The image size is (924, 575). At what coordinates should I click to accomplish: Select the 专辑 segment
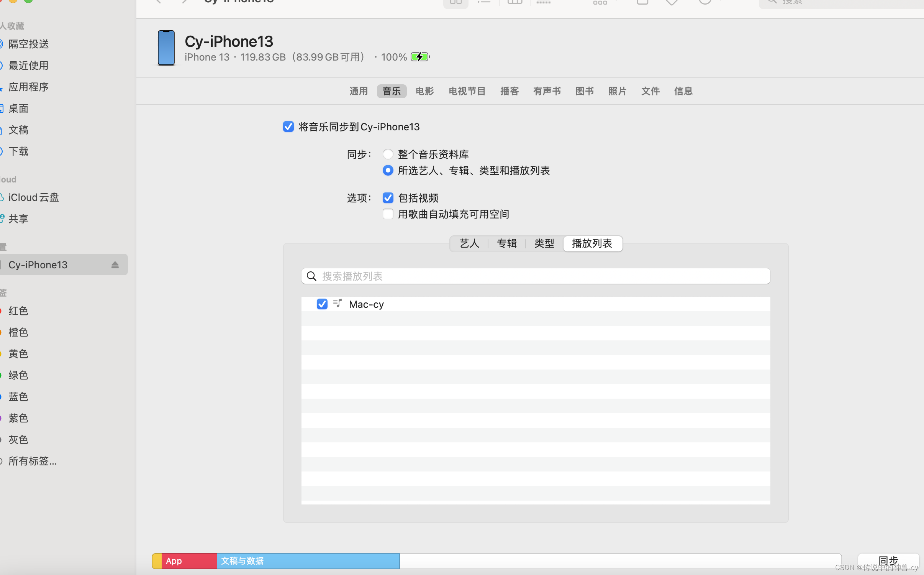(506, 244)
